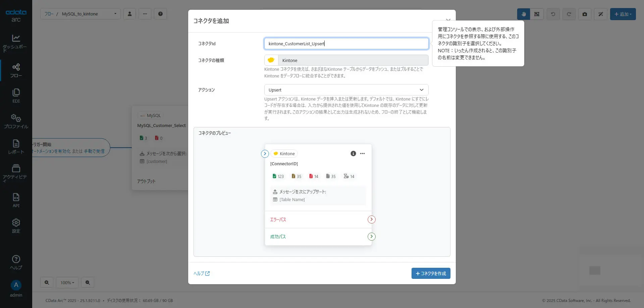
Task: Open the Reports section in sidebar
Action: pos(16,147)
